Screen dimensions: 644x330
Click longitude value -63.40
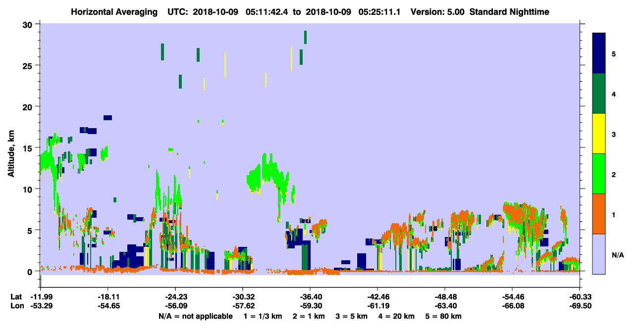tap(445, 306)
